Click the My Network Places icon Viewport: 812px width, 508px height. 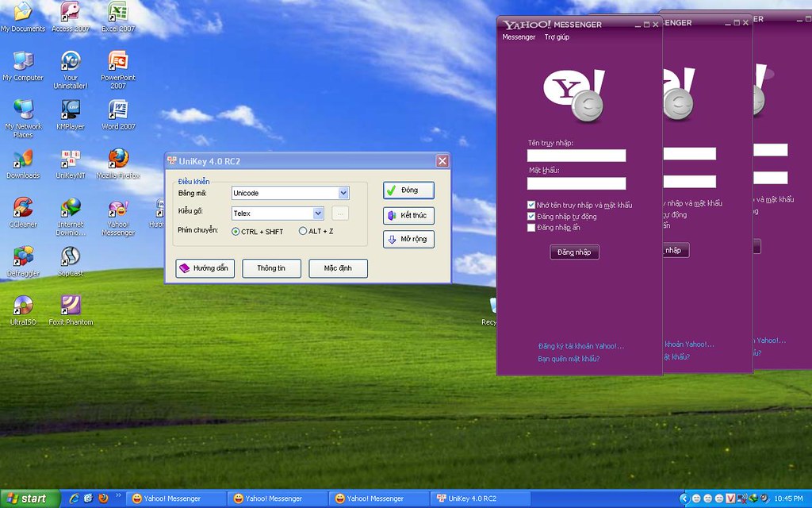23,119
